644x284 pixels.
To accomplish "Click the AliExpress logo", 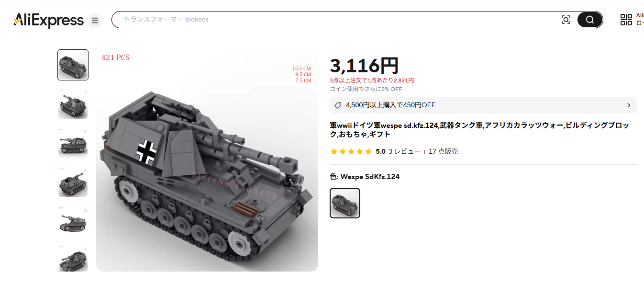I will pyautogui.click(x=48, y=20).
